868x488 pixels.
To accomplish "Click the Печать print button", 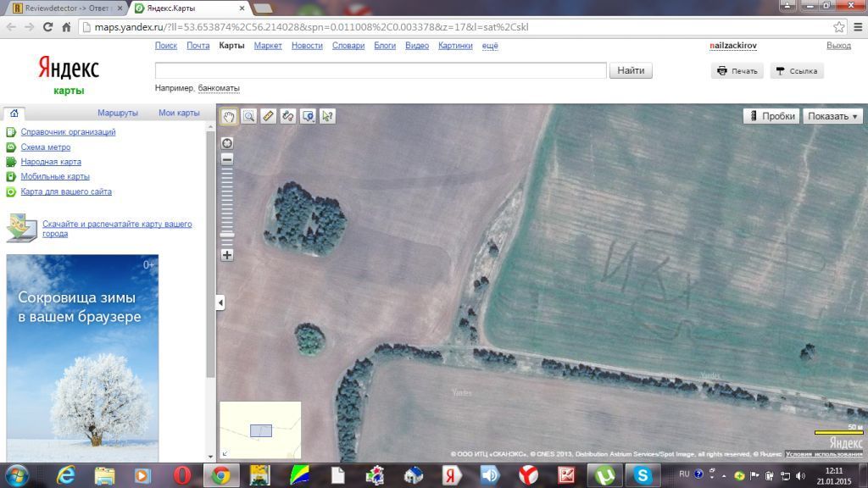I will click(x=737, y=71).
